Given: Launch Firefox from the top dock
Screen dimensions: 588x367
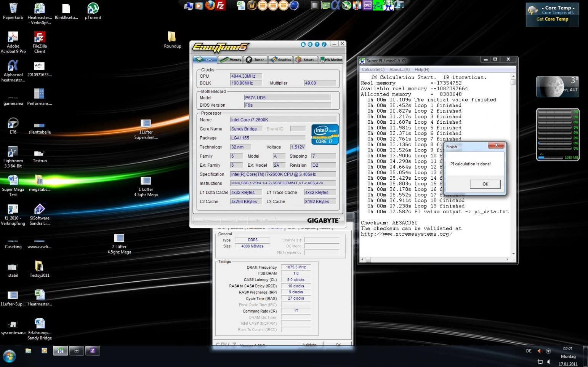Looking at the screenshot, I should pos(210,5).
